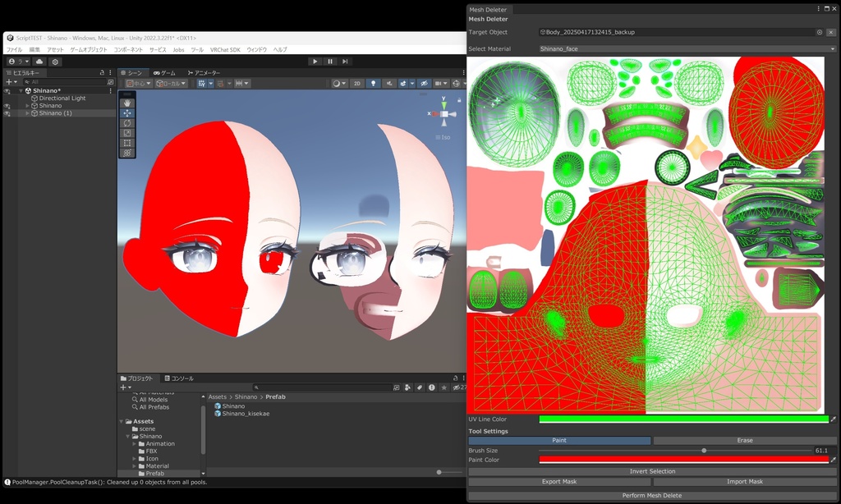Open the green UV Line Color swatch
841x504 pixels.
683,419
